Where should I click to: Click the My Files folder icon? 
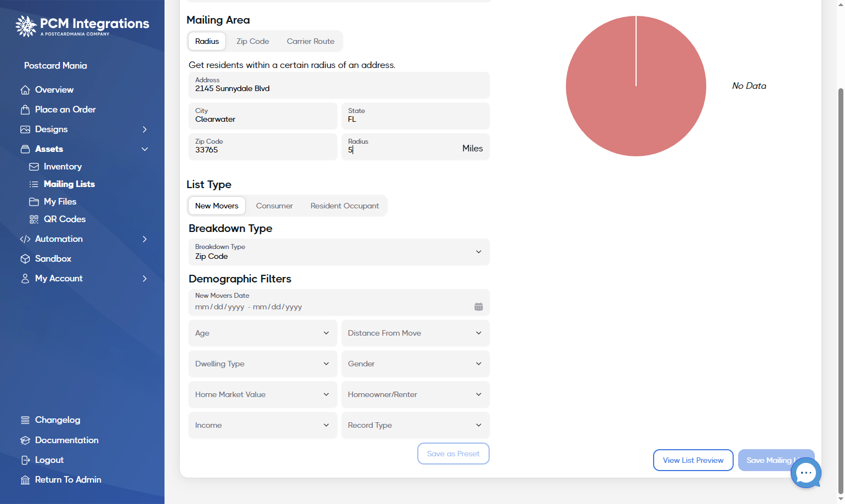[x=34, y=202]
